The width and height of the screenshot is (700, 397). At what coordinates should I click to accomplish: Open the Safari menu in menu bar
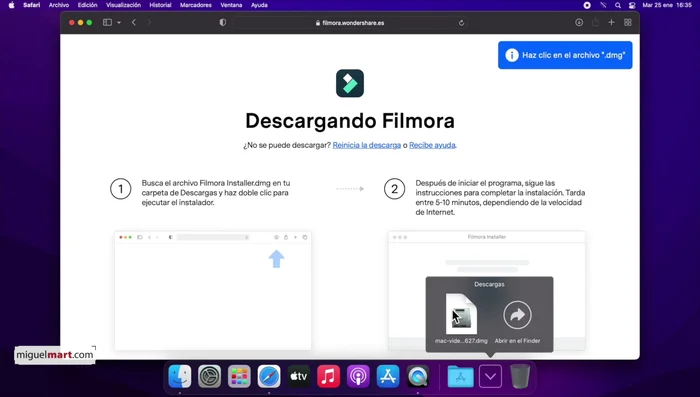pyautogui.click(x=32, y=5)
